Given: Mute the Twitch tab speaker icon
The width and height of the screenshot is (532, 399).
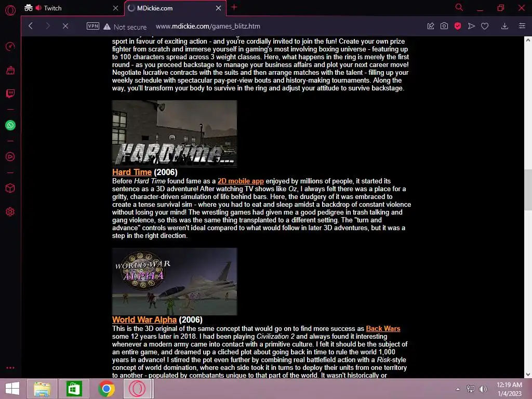Looking at the screenshot, I should coord(38,8).
